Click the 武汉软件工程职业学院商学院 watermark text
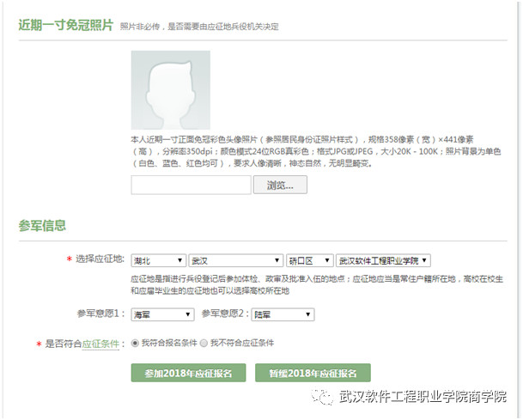Screen dimensions: 523x420 (x=423, y=396)
